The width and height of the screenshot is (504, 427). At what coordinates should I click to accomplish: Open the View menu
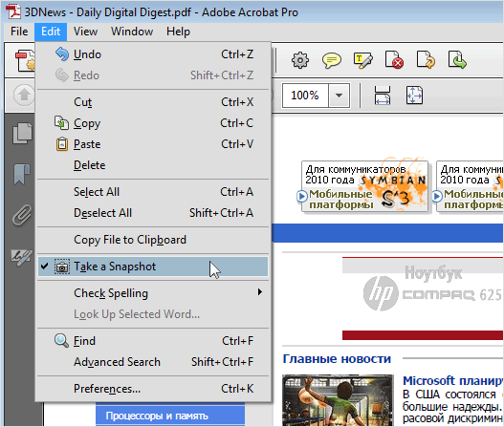pyautogui.click(x=85, y=32)
